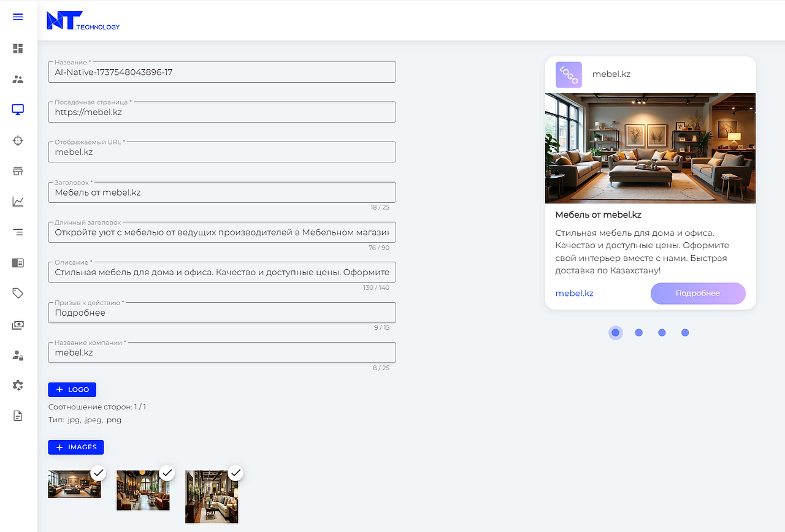This screenshot has width=785, height=532.
Task: Focus the Заголовок input field
Action: tap(221, 192)
